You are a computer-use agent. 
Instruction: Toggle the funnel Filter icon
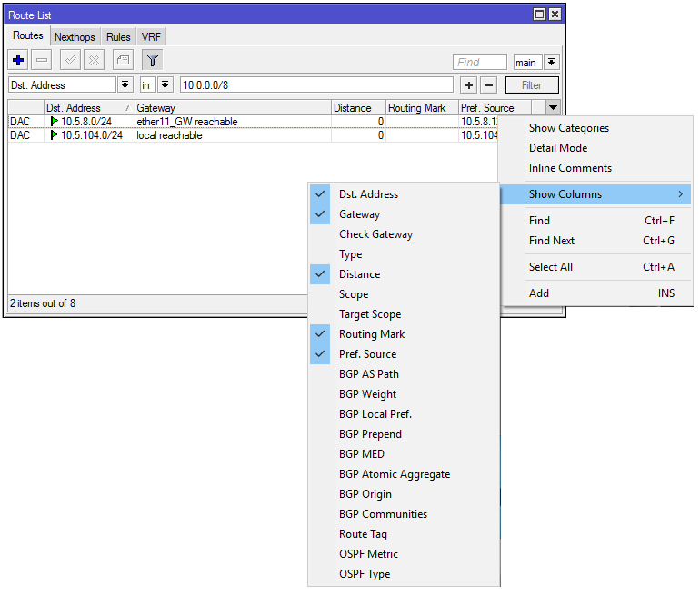pos(152,60)
